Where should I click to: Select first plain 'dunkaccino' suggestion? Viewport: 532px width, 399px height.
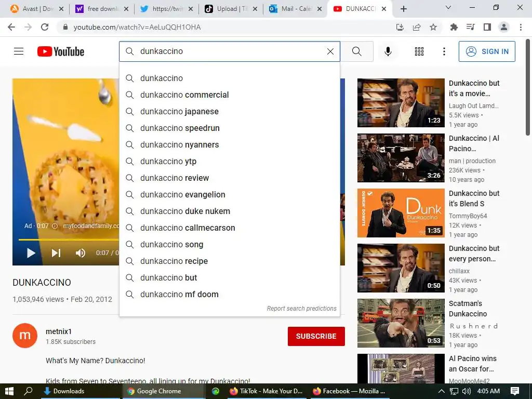(x=230, y=78)
